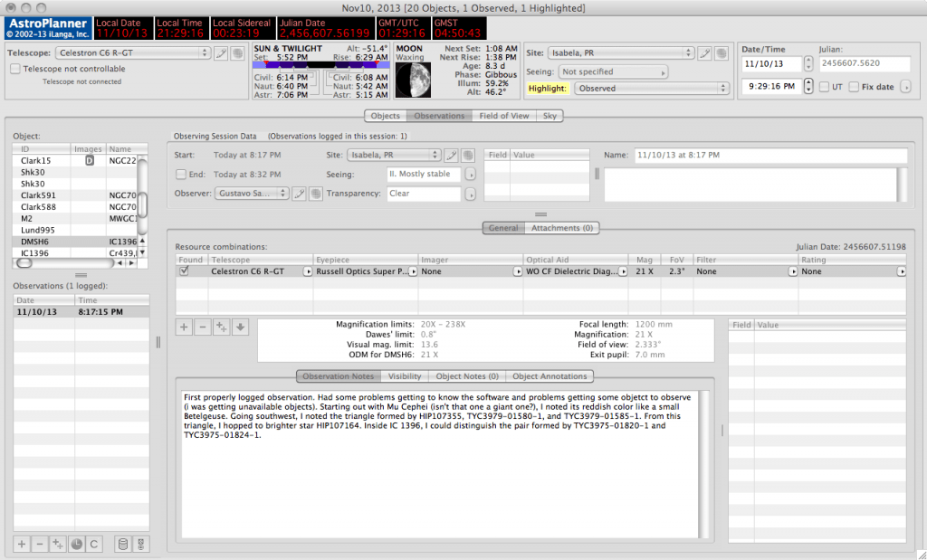Click the refresh 'C' icon near bottom left
This screenshot has height=560, width=927.
(x=93, y=544)
